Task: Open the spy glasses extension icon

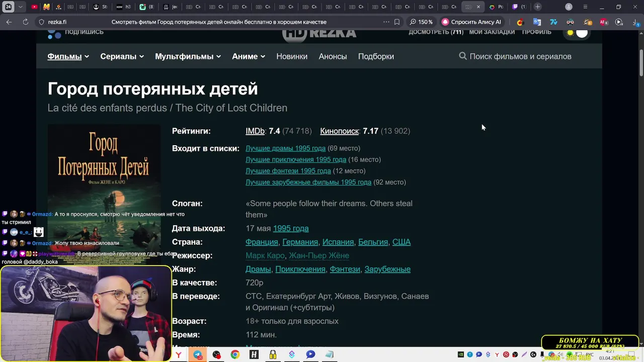Action: [x=570, y=22]
